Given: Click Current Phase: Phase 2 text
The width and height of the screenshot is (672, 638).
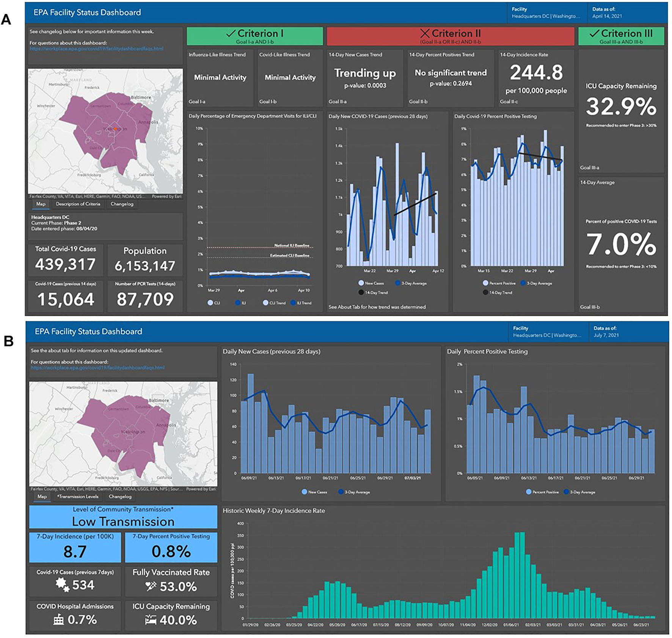Looking at the screenshot, I should tap(56, 223).
